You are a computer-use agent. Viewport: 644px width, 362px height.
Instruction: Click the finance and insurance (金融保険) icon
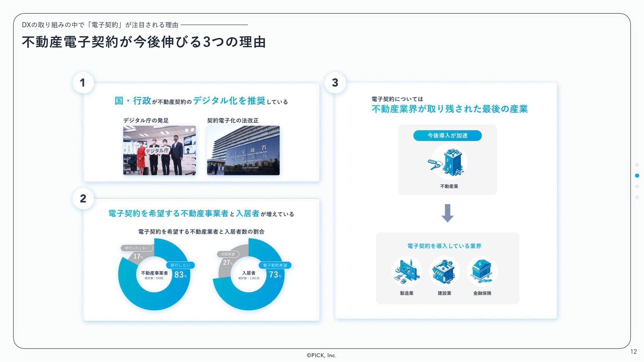click(x=482, y=271)
